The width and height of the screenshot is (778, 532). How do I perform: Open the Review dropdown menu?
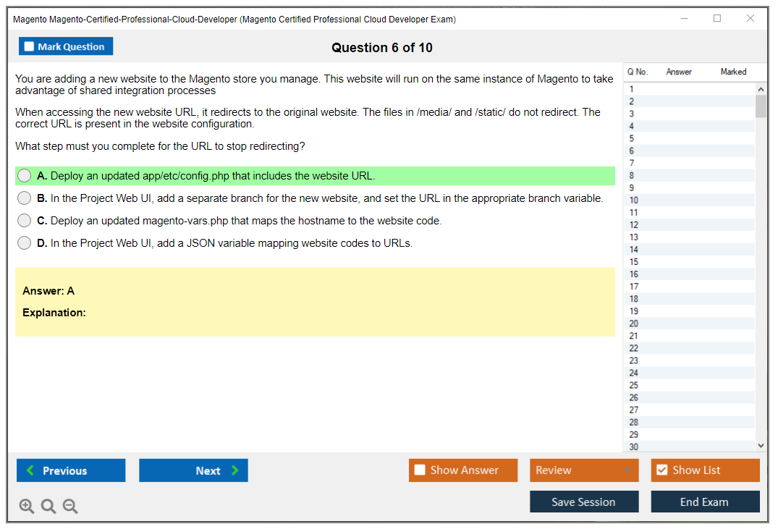pyautogui.click(x=583, y=470)
